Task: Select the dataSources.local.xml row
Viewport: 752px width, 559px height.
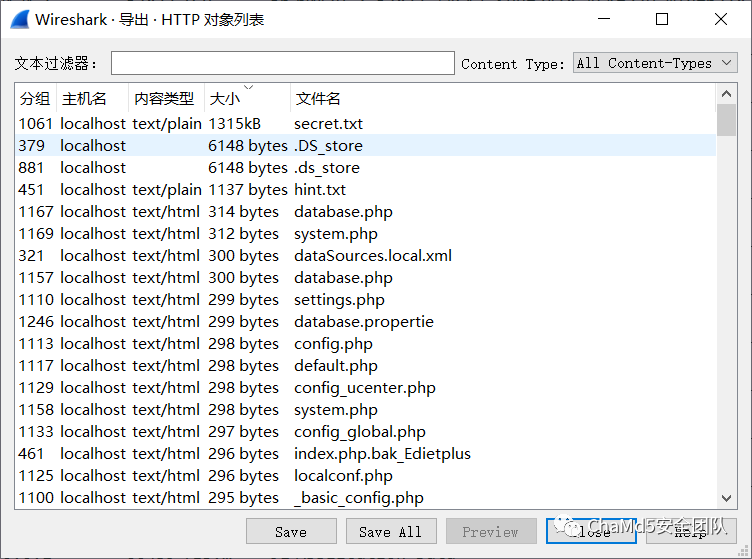Action: pos(365,256)
